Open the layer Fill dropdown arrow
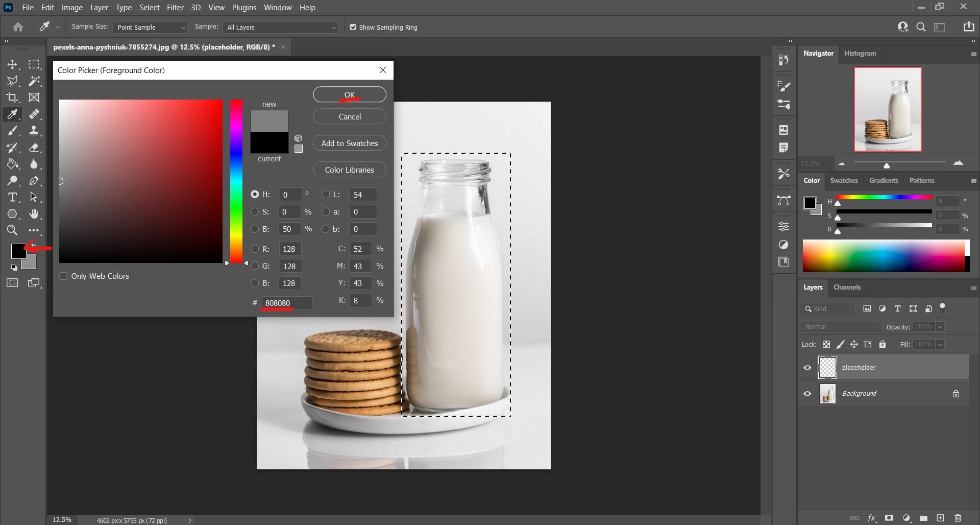The width and height of the screenshot is (980, 525). 940,345
